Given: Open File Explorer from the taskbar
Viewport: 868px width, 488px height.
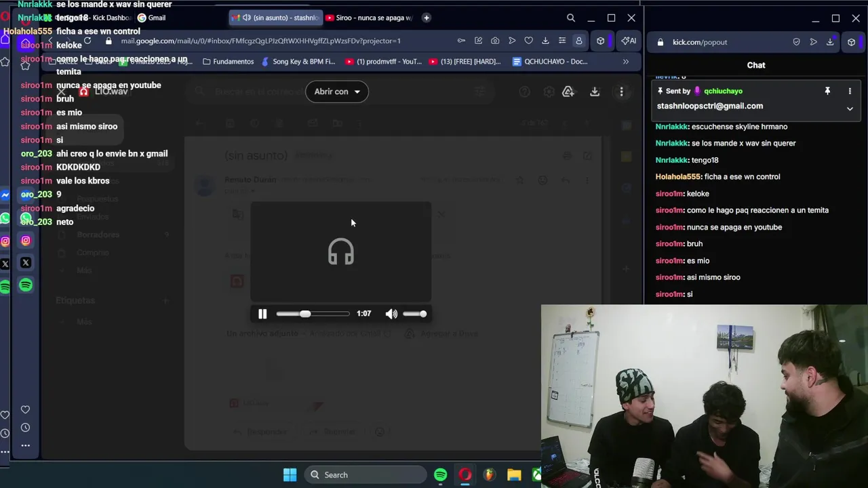Looking at the screenshot, I should click(x=513, y=475).
